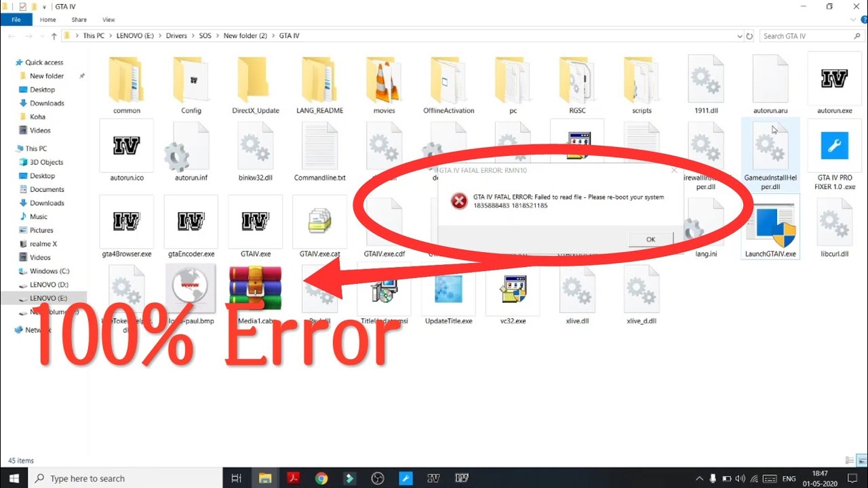Select gtaEncoder.exe file
The height and width of the screenshot is (488, 868).
click(191, 227)
